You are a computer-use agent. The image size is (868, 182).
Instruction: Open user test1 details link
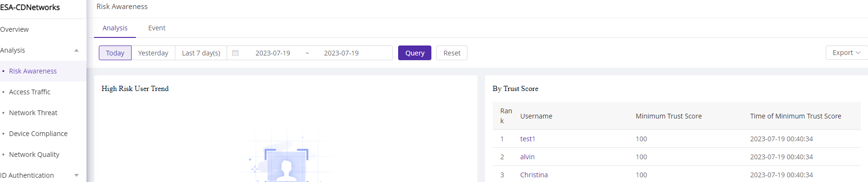point(527,139)
